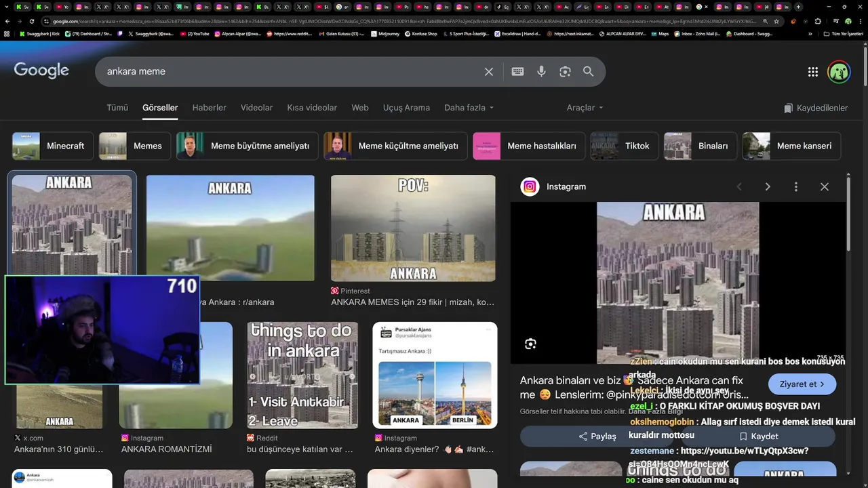Open preview panel three-dot options
The height and width of the screenshot is (488, 868).
click(x=796, y=186)
